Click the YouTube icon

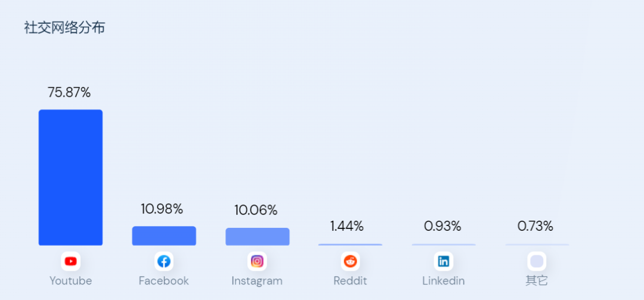pos(70,261)
